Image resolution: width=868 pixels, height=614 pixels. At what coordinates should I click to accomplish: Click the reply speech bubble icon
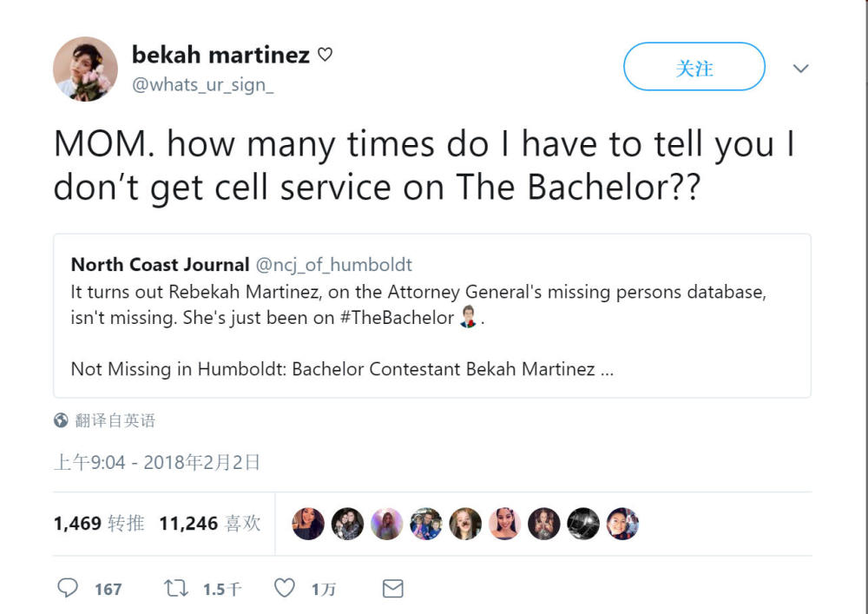click(68, 588)
